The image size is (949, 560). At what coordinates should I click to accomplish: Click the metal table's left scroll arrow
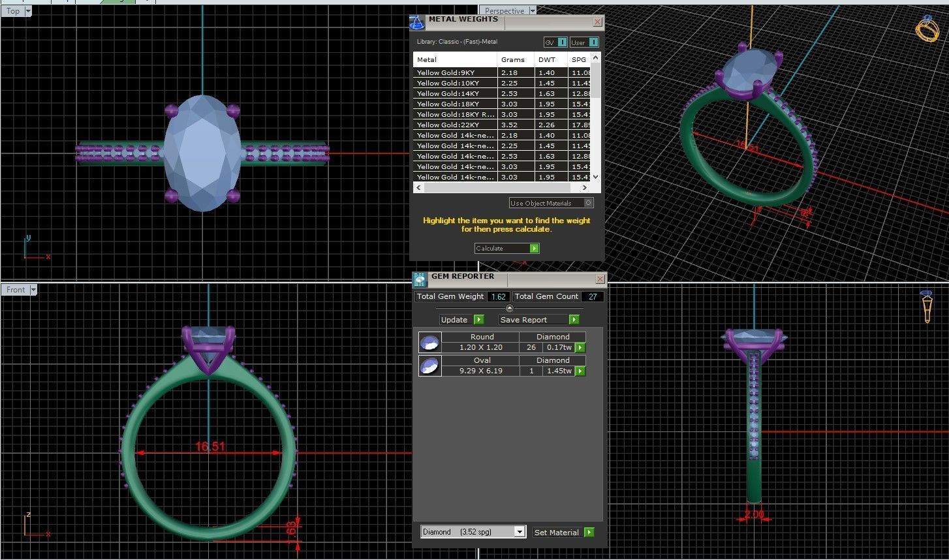tap(418, 188)
